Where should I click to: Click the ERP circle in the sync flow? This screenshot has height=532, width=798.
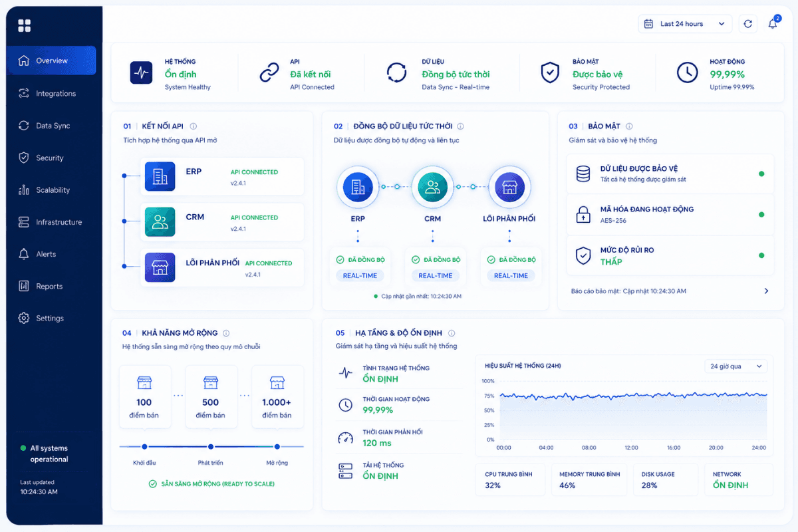(x=358, y=187)
